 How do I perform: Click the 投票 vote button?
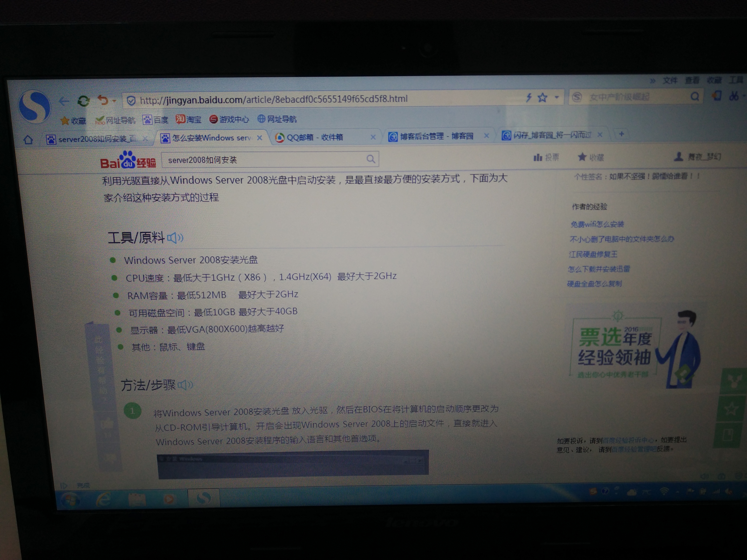click(x=546, y=157)
